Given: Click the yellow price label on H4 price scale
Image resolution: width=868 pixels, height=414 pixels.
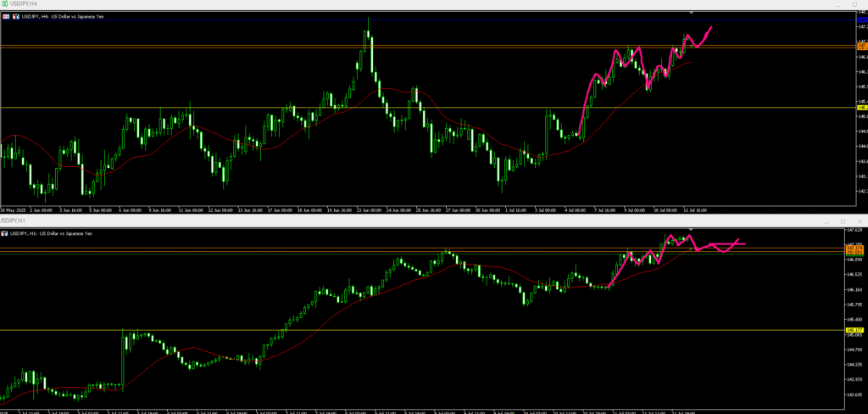Looking at the screenshot, I should pyautogui.click(x=862, y=108).
